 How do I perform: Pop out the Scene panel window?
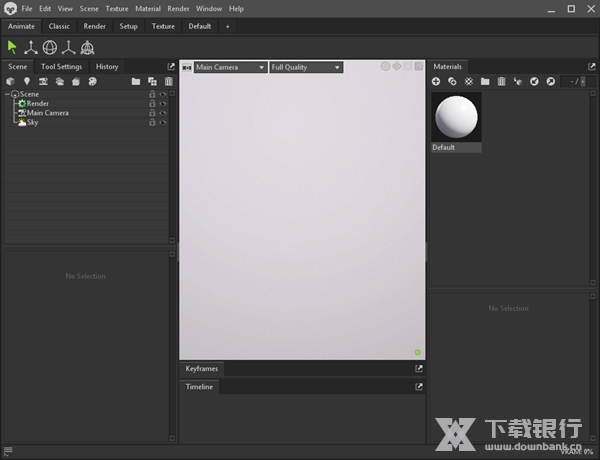171,67
